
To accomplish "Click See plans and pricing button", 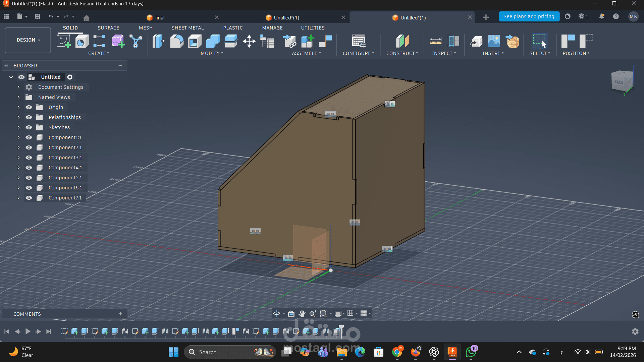I will tap(529, 16).
